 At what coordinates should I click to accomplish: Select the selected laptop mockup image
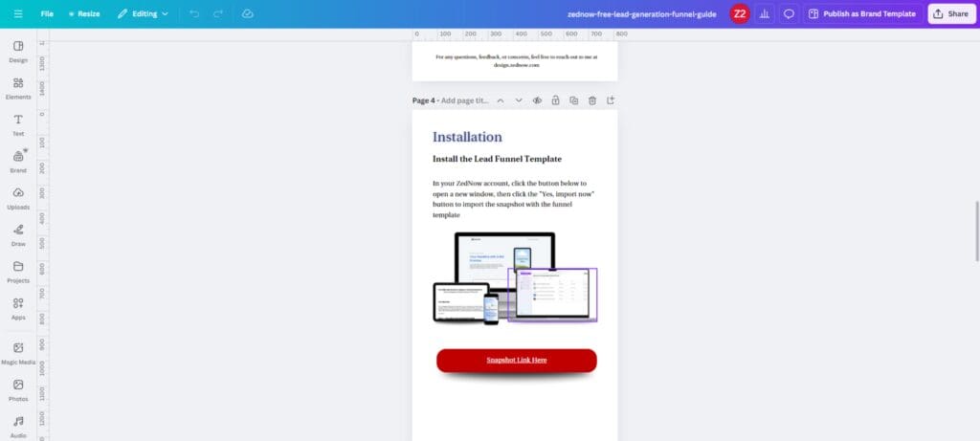click(x=552, y=295)
